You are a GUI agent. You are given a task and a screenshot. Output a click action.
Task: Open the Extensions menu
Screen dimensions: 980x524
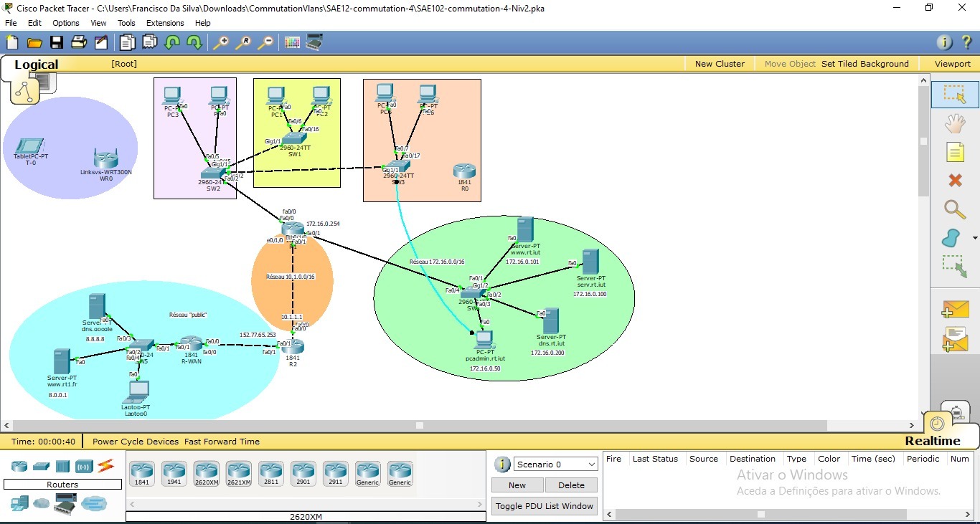pos(165,23)
